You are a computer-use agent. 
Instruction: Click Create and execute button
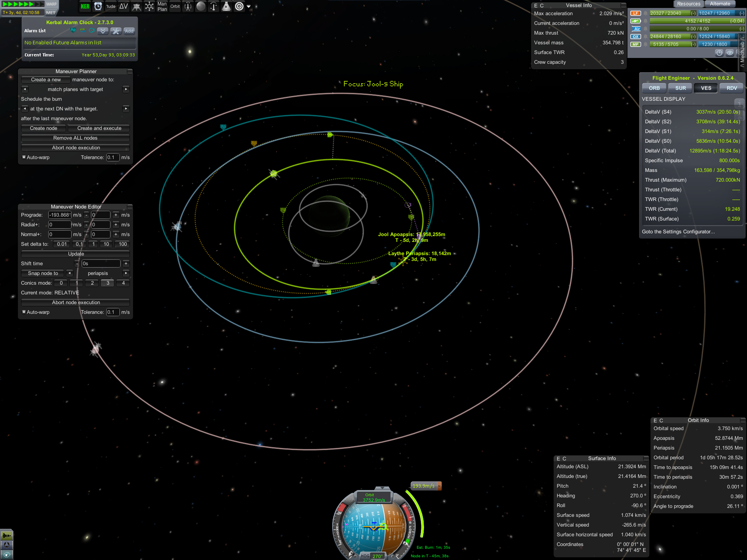[x=99, y=128]
